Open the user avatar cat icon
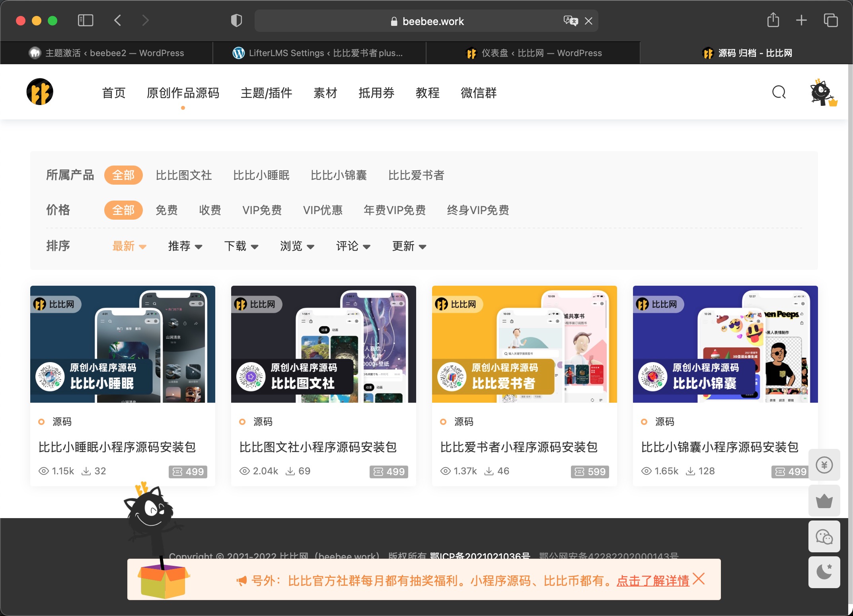Image resolution: width=853 pixels, height=616 pixels. pyautogui.click(x=823, y=92)
